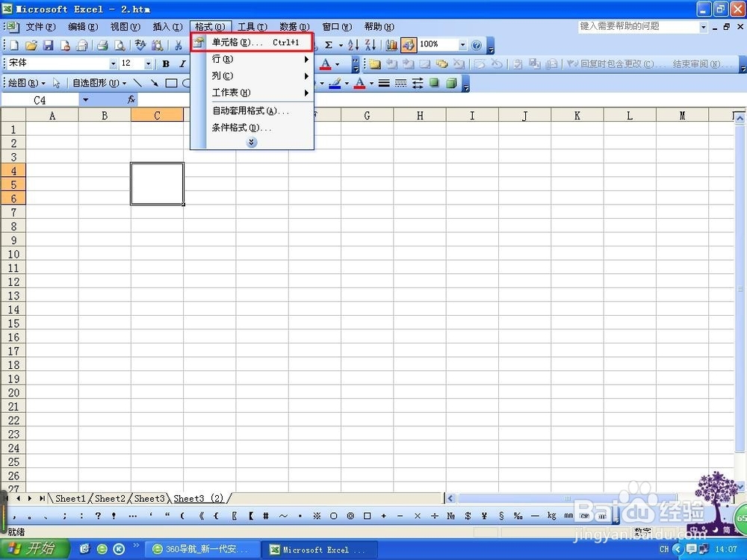This screenshot has height=560, width=747.
Task: Print the sheet with the printer icon
Action: (x=102, y=46)
